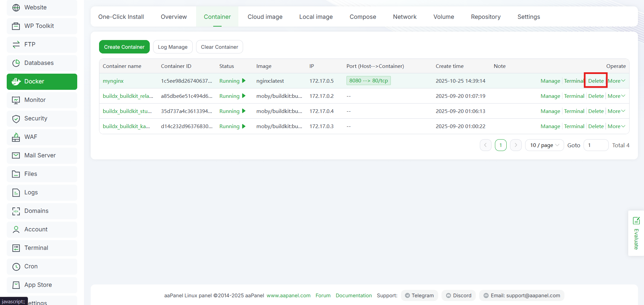Click create time 2025-09-20 01:00:22
This screenshot has height=305, width=644.
(460, 126)
